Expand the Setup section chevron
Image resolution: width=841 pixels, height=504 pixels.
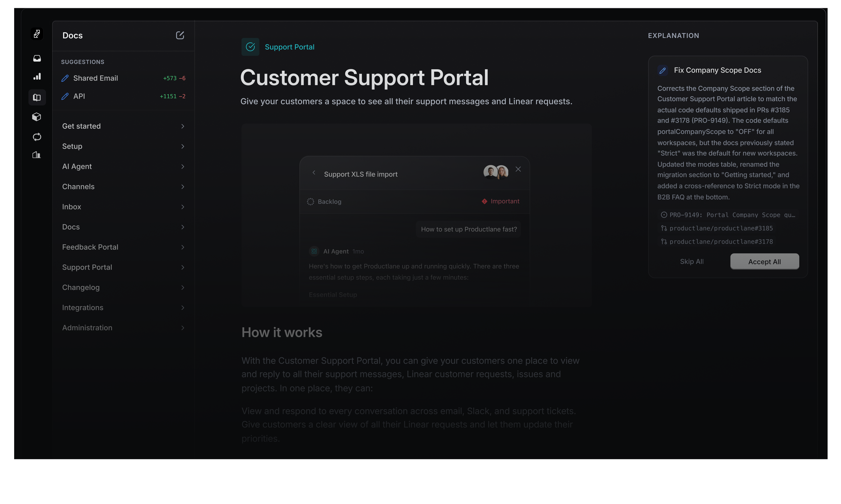(x=183, y=146)
